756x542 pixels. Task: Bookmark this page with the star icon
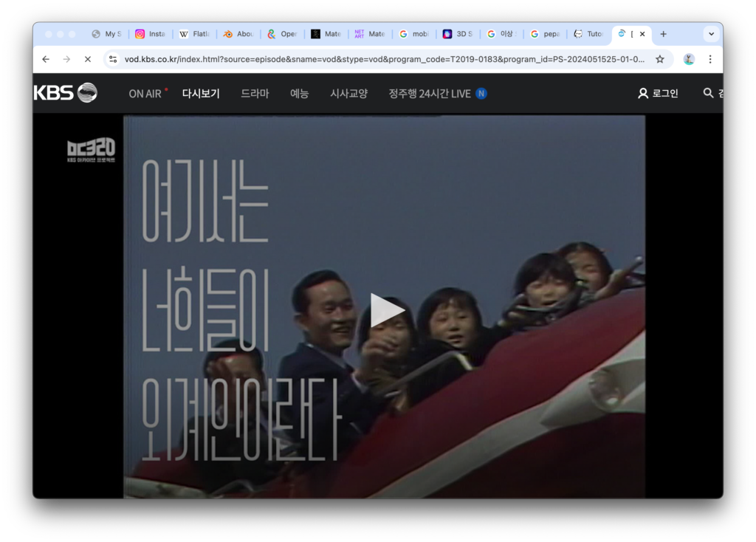tap(660, 59)
